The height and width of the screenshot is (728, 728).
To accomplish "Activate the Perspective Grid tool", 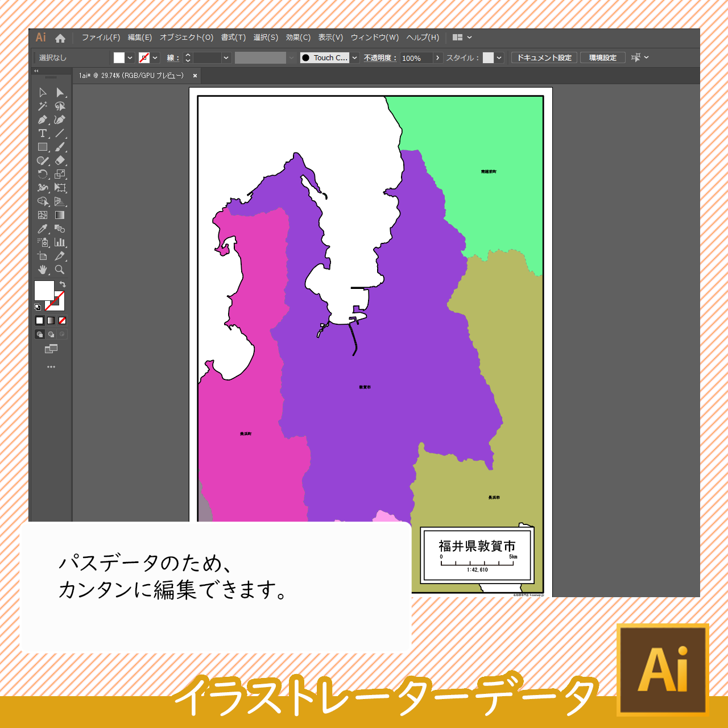I will click(60, 202).
